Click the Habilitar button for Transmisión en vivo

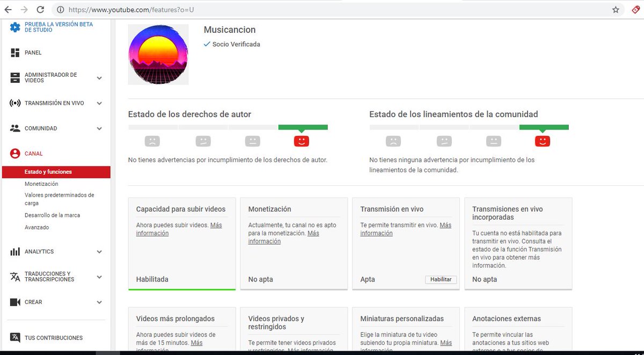click(441, 279)
